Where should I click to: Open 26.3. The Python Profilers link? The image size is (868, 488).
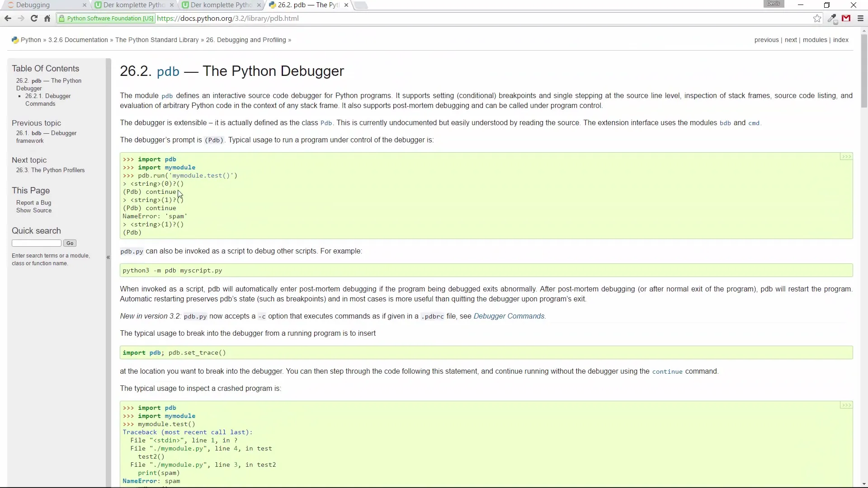pyautogui.click(x=50, y=170)
